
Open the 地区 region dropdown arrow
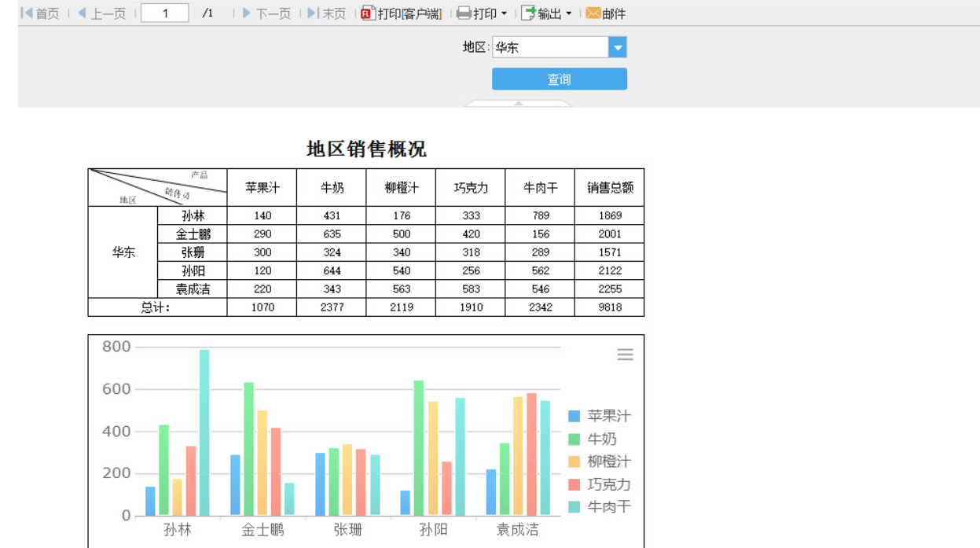tap(618, 47)
